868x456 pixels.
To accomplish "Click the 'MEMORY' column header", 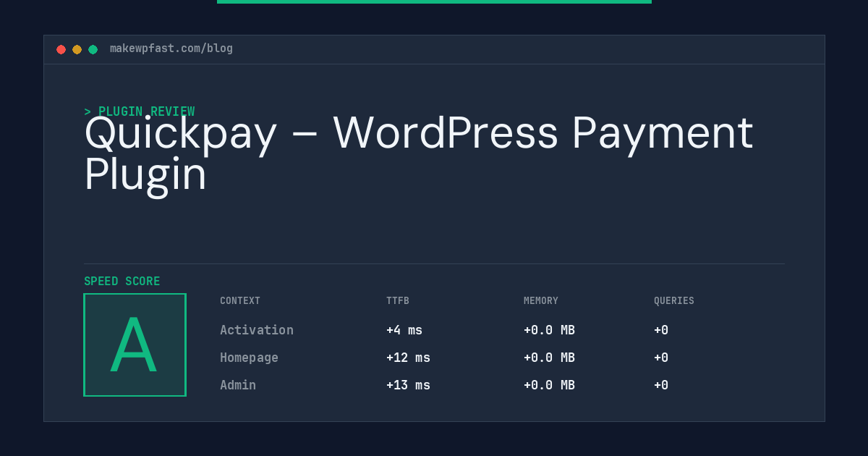I will click(541, 300).
